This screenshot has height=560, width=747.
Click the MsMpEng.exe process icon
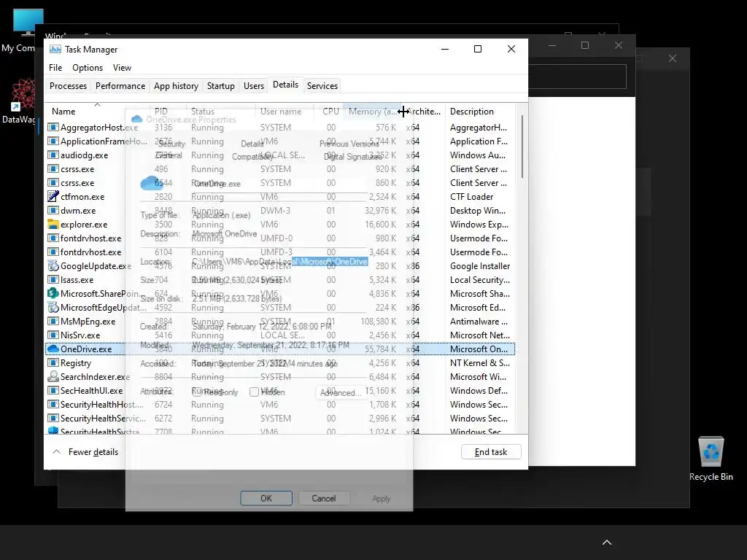click(x=53, y=321)
